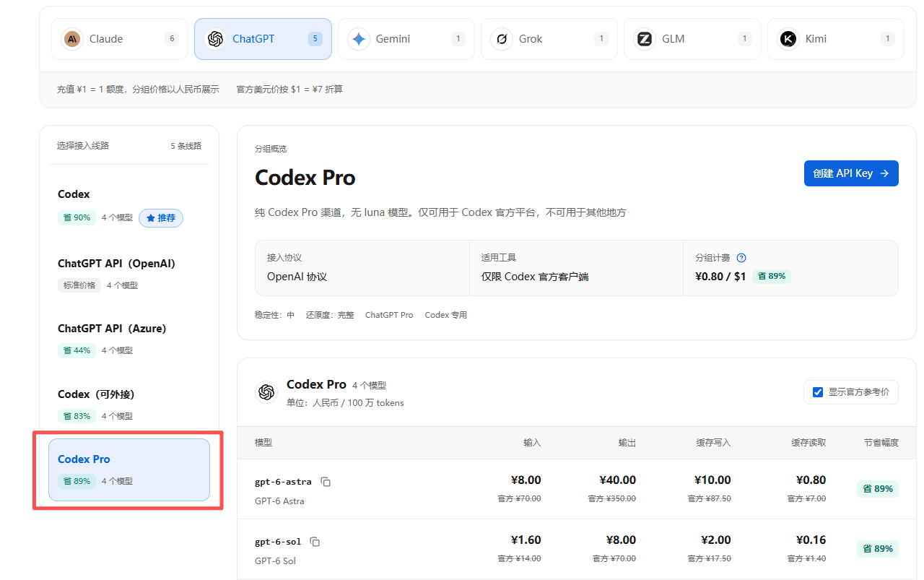This screenshot has width=924, height=580.
Task: Click the 省 83% badge under Codex（可外接）
Action: 77,416
